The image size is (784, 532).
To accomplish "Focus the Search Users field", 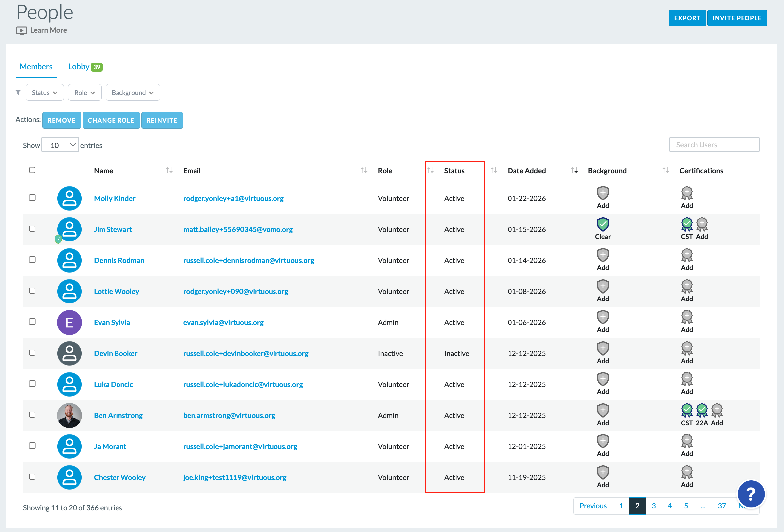I will [x=714, y=145].
